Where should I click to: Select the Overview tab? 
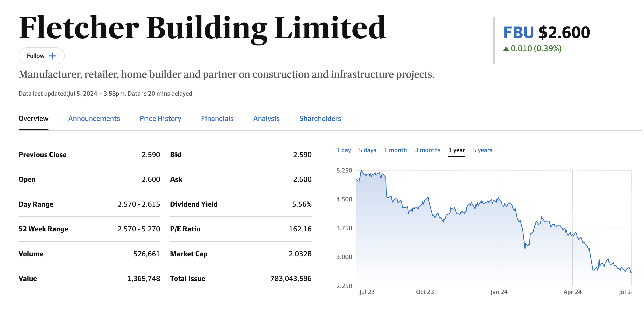33,118
